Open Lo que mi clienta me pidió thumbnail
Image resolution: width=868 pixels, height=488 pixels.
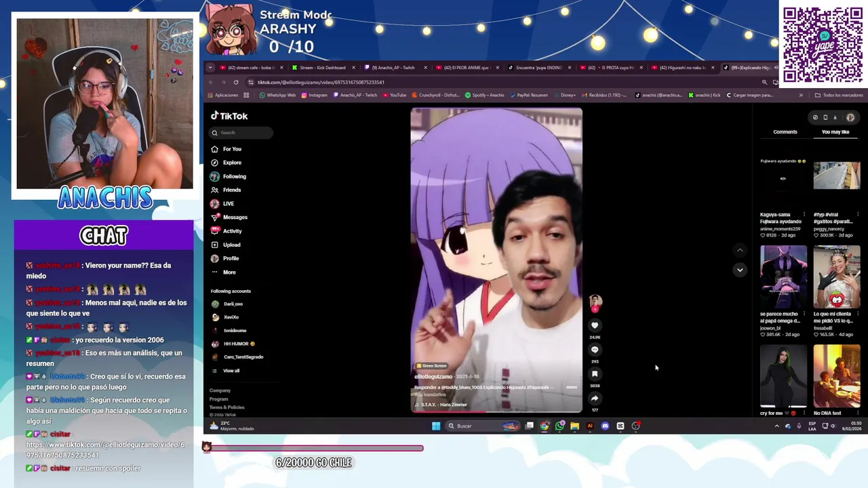pos(837,277)
